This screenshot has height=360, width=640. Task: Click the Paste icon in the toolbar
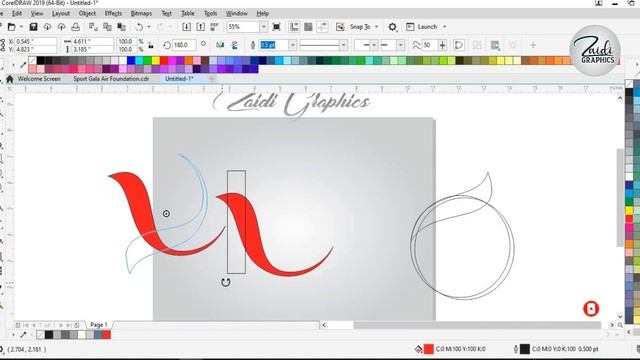(x=121, y=27)
